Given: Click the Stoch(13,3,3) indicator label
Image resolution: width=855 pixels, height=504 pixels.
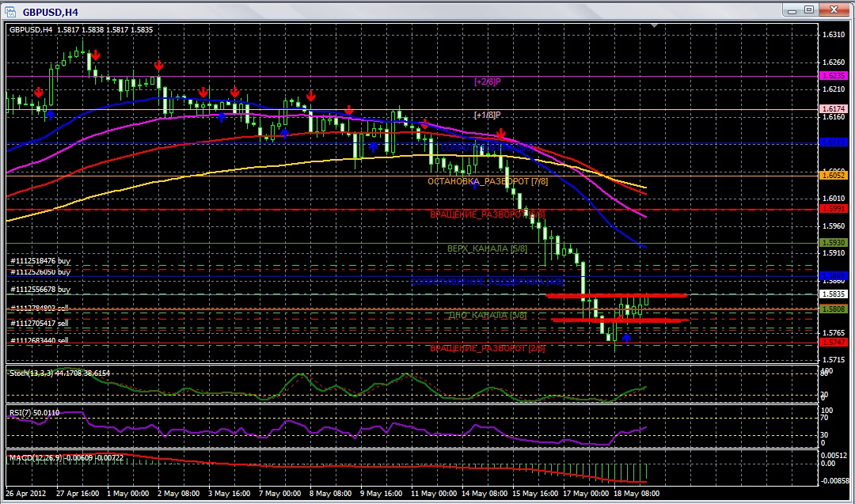Looking at the screenshot, I should coord(59,373).
